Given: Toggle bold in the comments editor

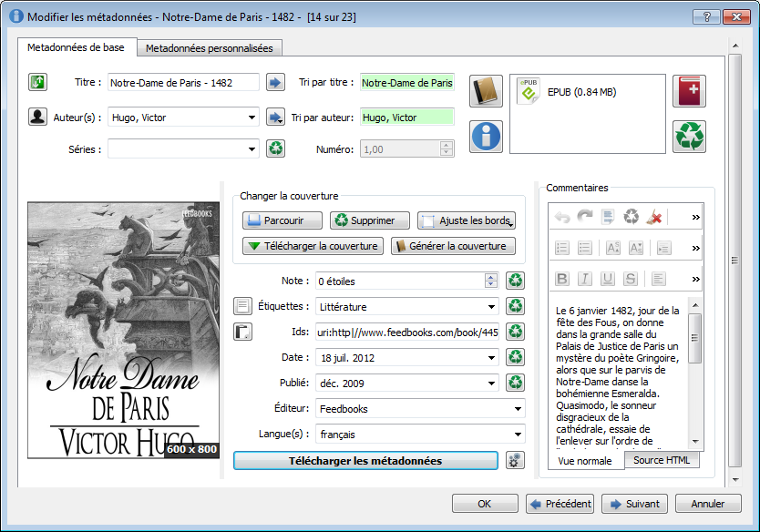Looking at the screenshot, I should click(x=562, y=279).
